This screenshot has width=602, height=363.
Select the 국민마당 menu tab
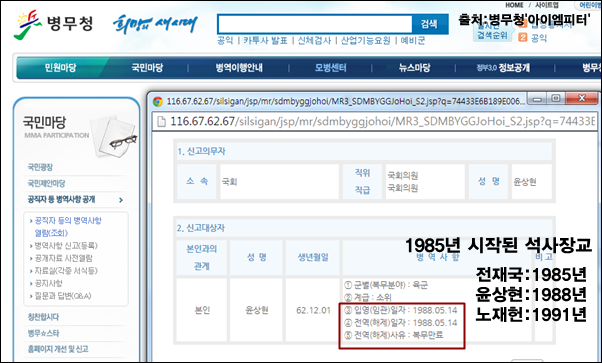147,68
